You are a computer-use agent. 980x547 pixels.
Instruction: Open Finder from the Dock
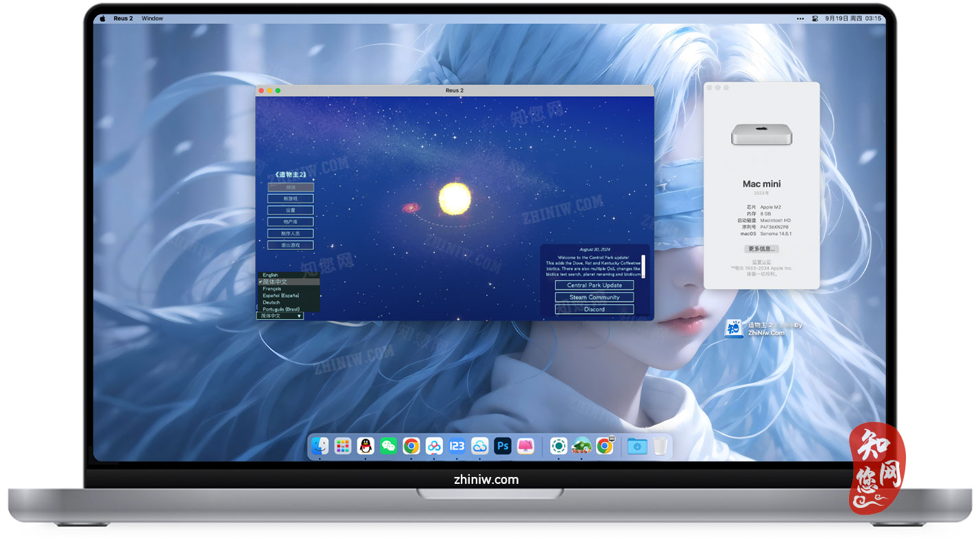click(320, 446)
